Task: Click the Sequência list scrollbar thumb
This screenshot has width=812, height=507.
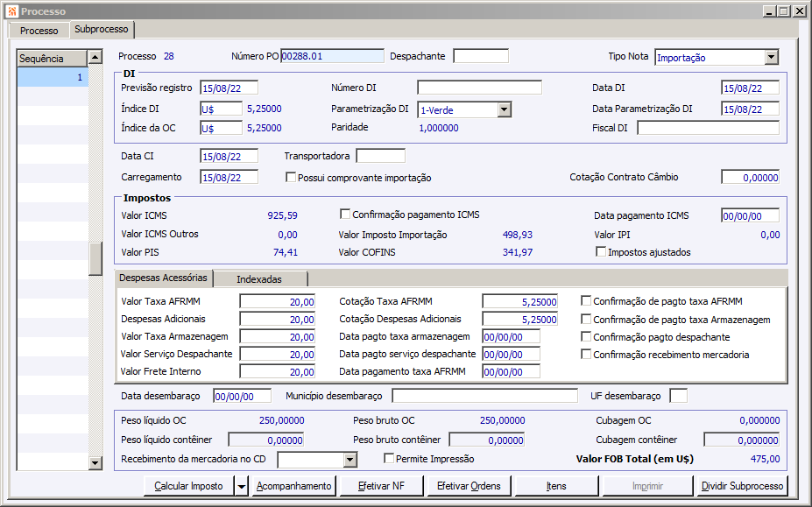Action: click(x=95, y=259)
